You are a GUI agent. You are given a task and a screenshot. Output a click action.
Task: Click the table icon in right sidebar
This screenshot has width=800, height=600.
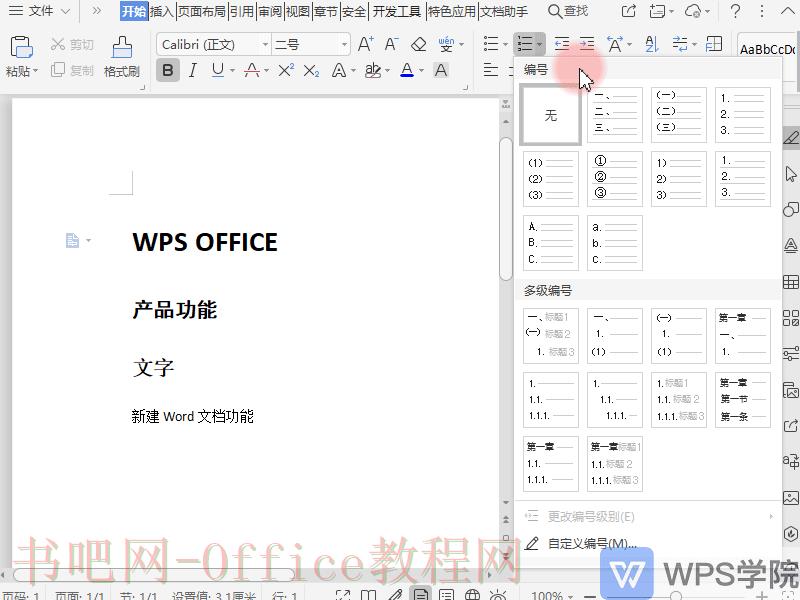[x=790, y=282]
